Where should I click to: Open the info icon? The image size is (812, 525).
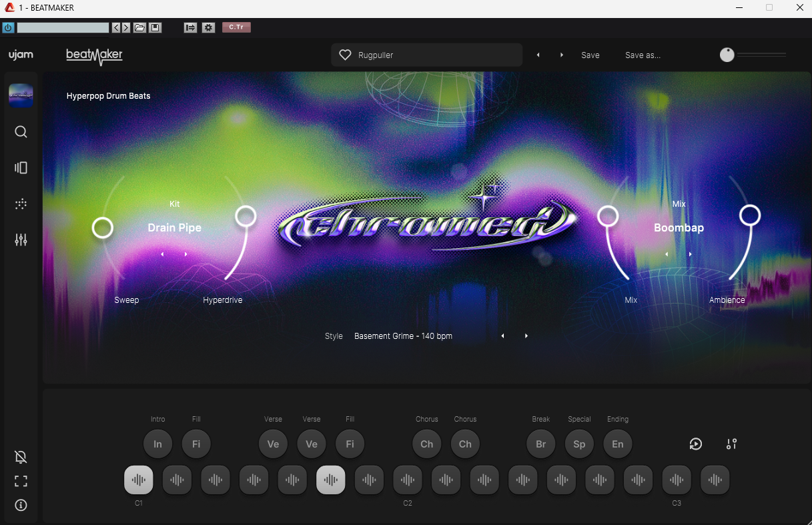point(21,505)
